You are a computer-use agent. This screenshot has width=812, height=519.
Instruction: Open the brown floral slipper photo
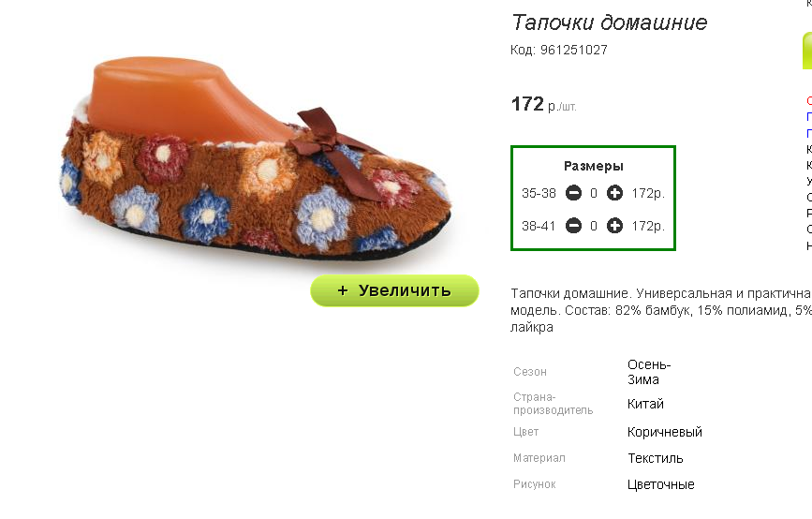point(257,157)
